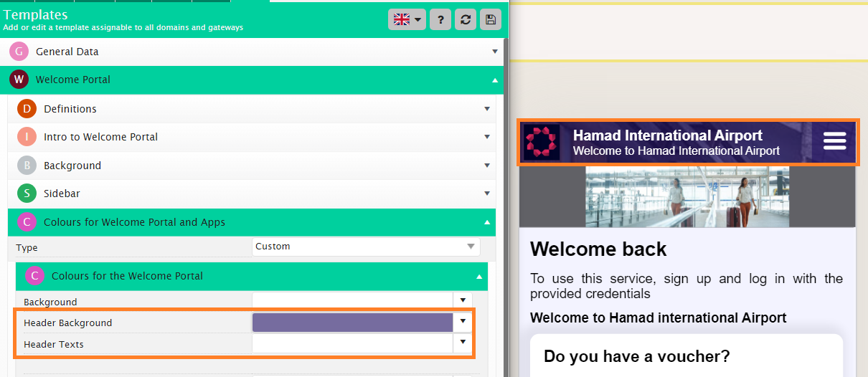Click the Background section label under Sidebar list
The width and height of the screenshot is (868, 377).
72,166
